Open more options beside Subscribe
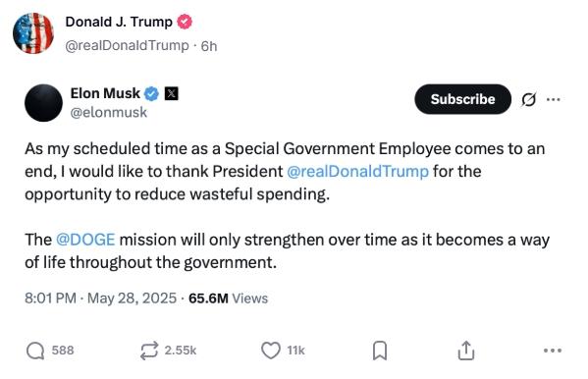 coord(554,99)
